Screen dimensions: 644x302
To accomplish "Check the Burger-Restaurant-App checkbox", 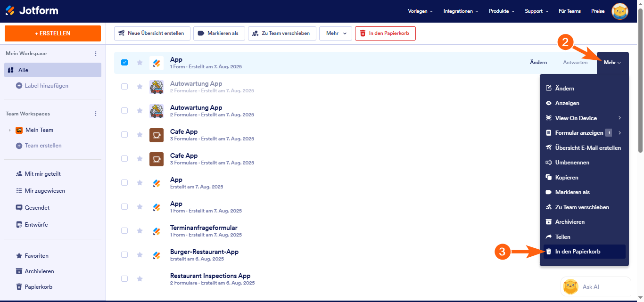I will click(x=124, y=254).
